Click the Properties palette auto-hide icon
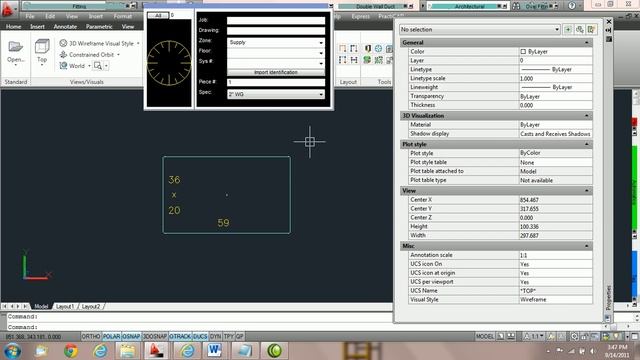The image size is (640, 360). (609, 30)
